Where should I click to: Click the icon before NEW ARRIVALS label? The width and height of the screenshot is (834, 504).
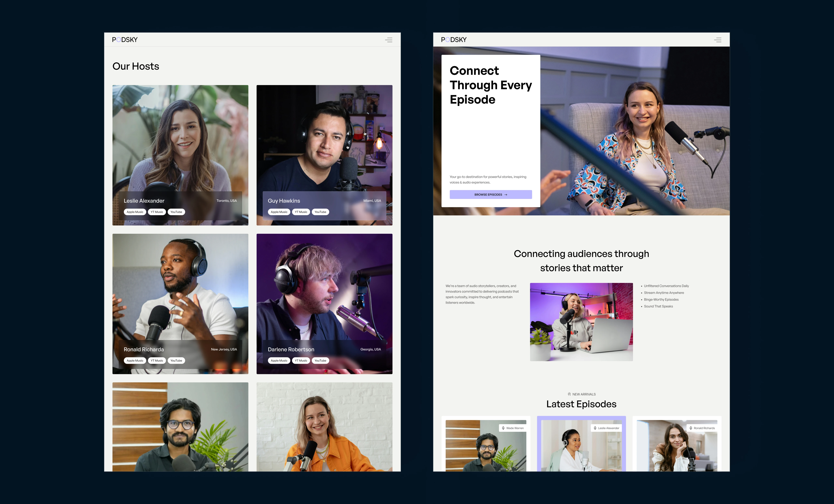click(x=569, y=394)
